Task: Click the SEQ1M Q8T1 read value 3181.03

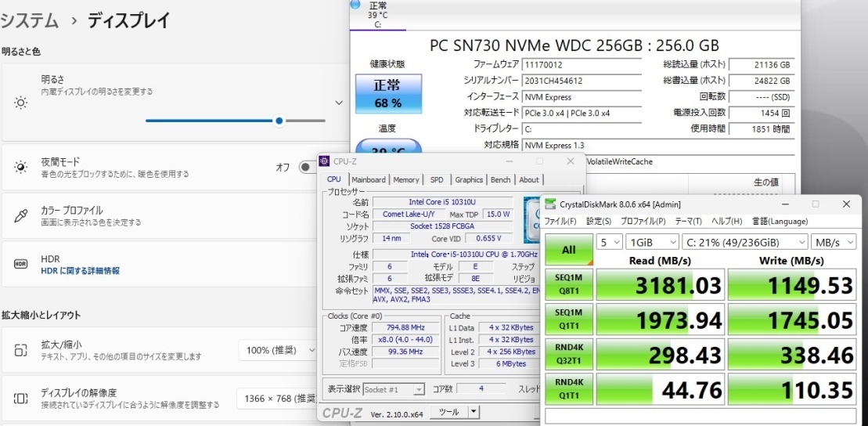Action: pos(661,285)
